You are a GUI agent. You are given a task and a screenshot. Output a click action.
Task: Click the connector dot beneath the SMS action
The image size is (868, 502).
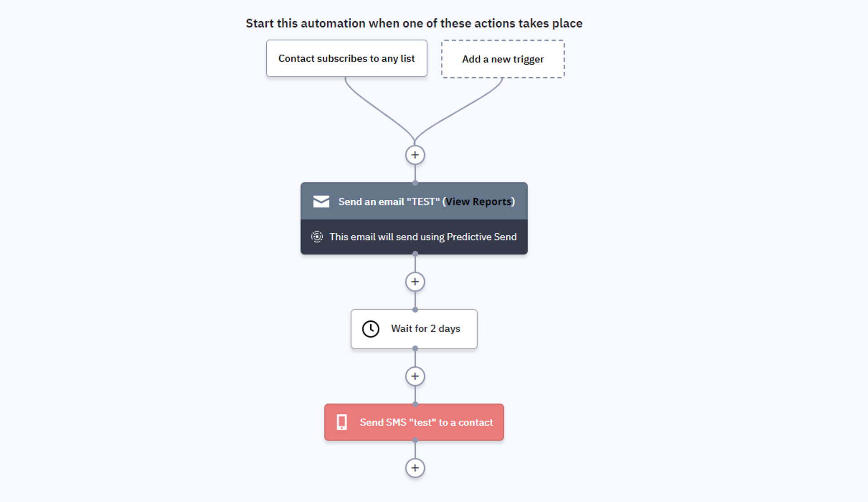point(415,441)
